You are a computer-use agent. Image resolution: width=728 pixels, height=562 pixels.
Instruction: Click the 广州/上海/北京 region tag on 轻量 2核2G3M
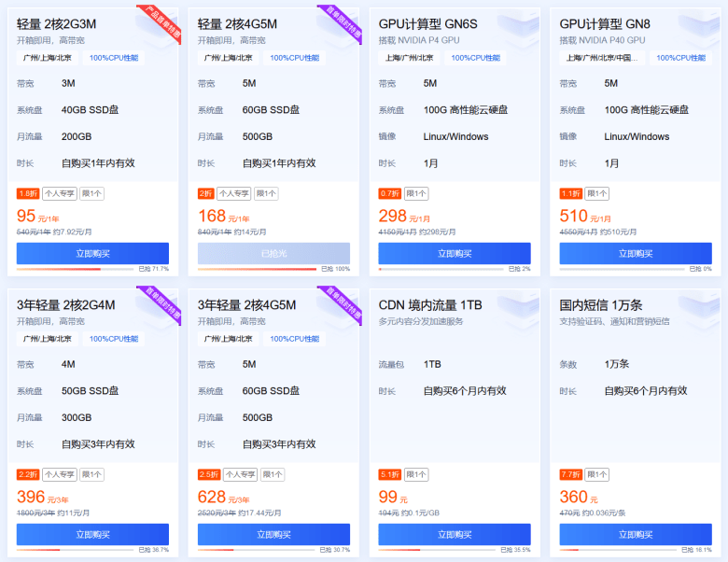click(47, 58)
